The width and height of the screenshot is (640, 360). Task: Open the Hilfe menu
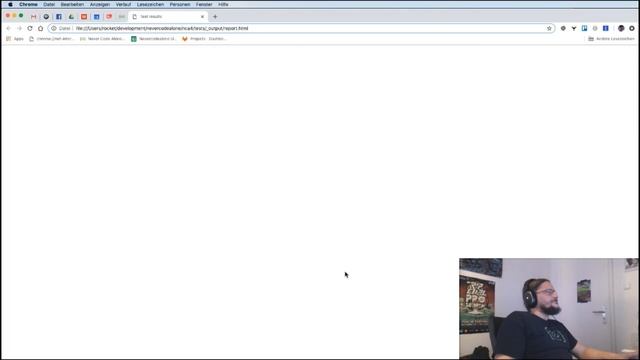(x=223, y=4)
